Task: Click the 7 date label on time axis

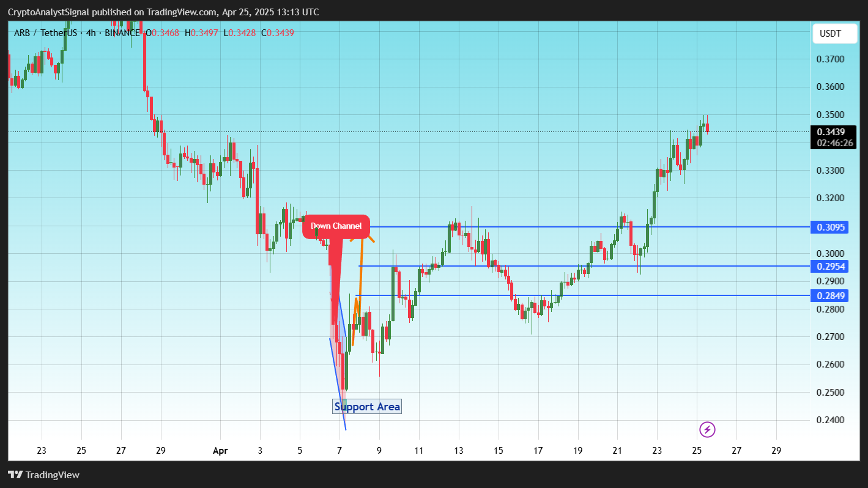Action: click(339, 451)
